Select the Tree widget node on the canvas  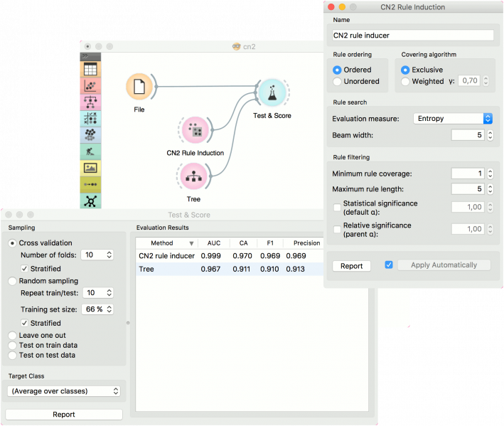click(x=193, y=176)
